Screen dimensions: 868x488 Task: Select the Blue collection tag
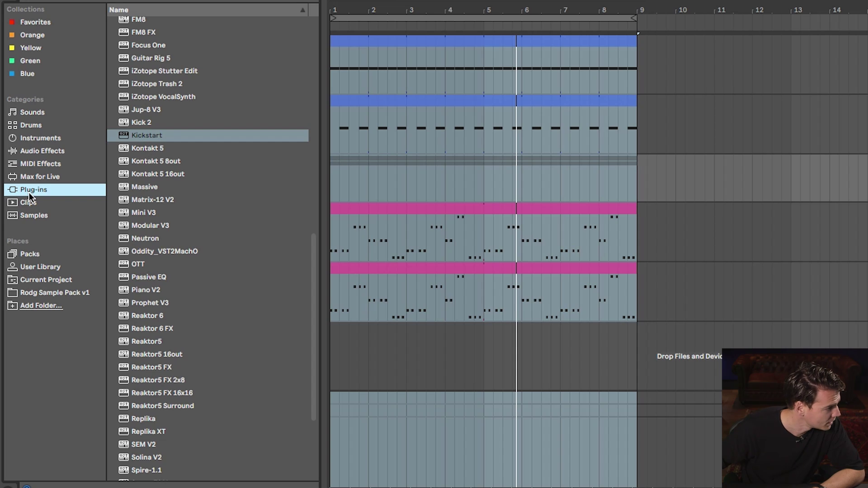point(12,74)
